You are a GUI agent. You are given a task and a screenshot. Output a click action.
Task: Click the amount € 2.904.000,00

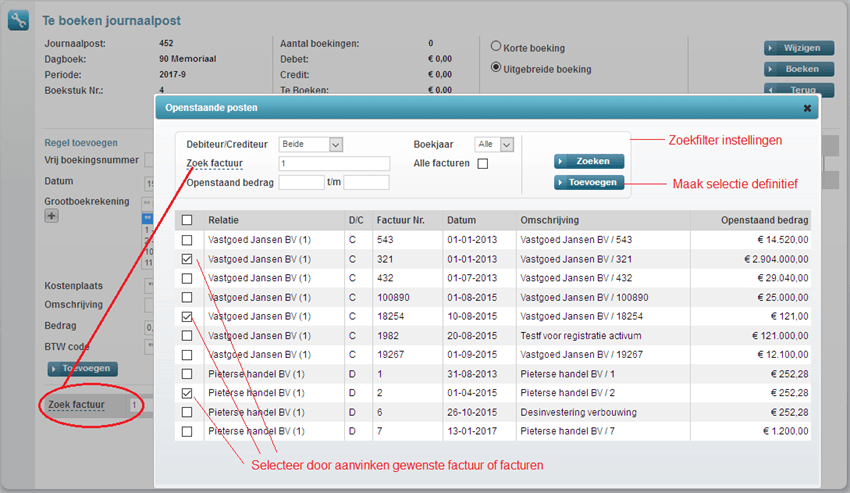[x=776, y=259]
